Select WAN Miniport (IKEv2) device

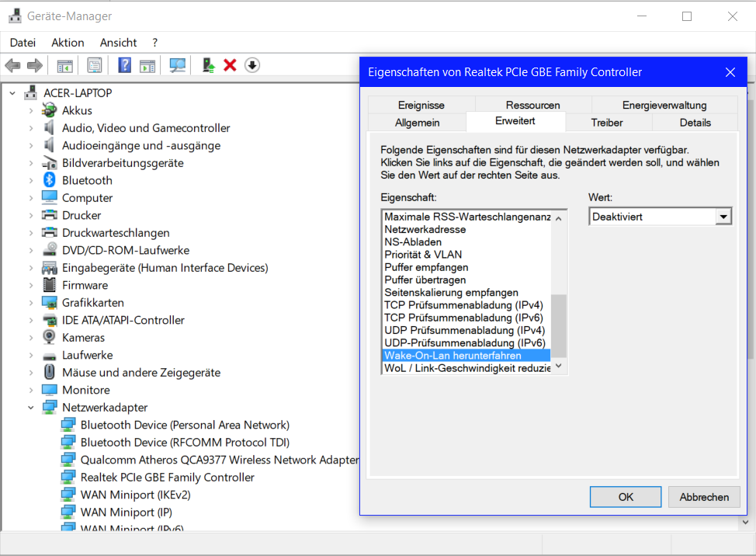click(x=136, y=495)
